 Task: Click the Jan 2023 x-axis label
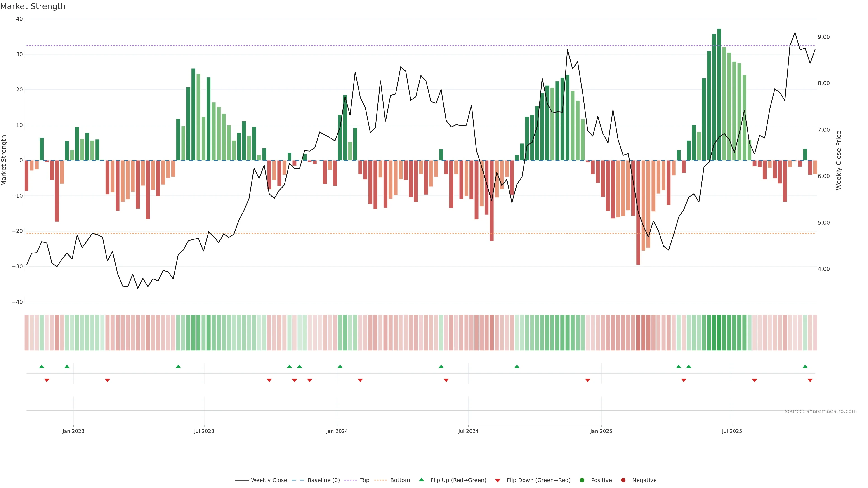73,431
